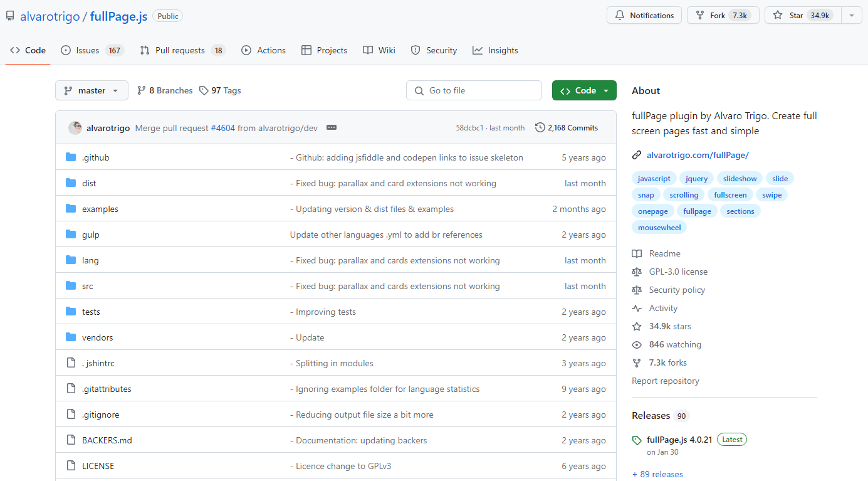Click the watching eye icon in sidebar
Screen dimensions: 868x481
coord(637,344)
